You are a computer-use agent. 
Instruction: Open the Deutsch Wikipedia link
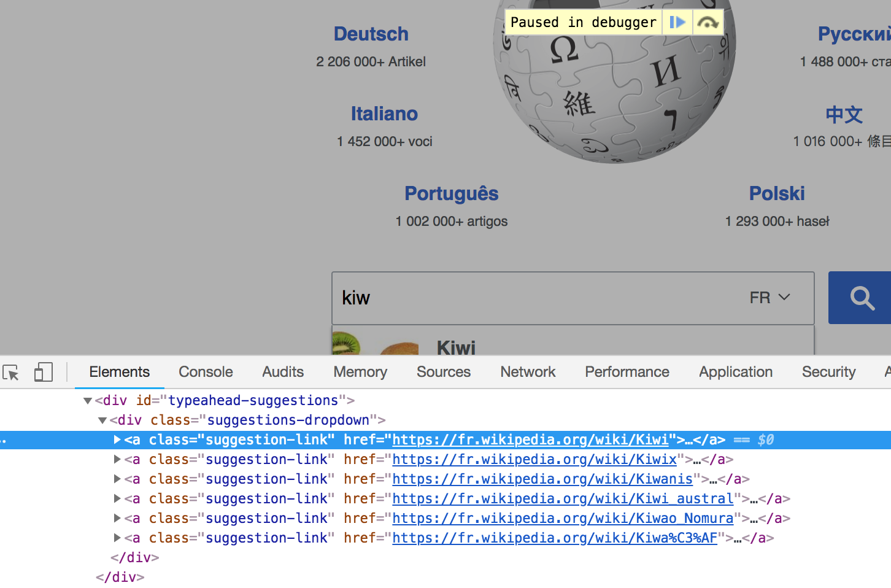point(371,34)
